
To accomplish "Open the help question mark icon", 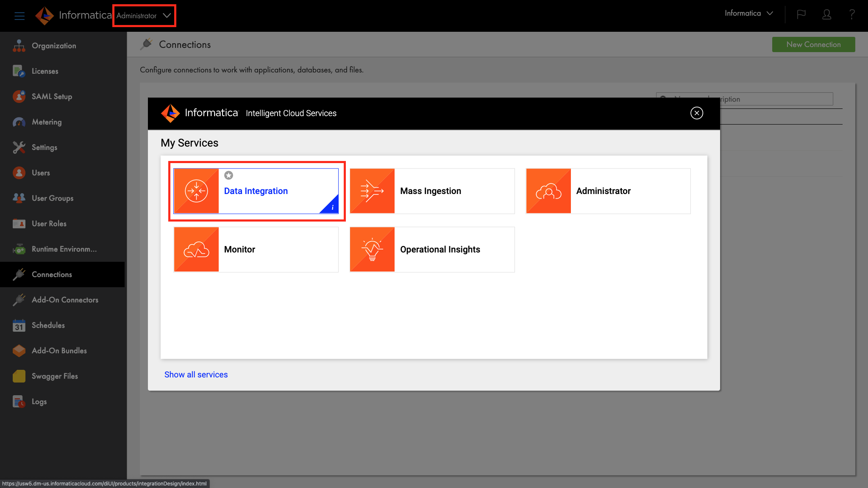I will pyautogui.click(x=852, y=14).
